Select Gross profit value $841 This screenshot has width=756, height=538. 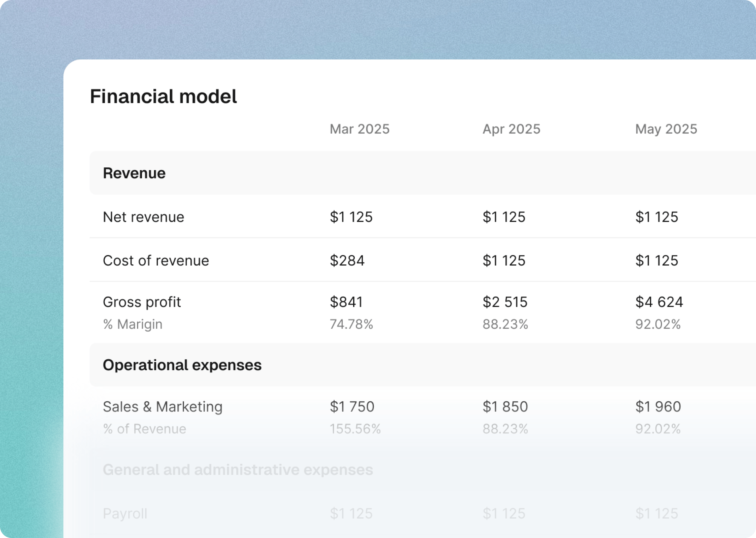tap(346, 302)
